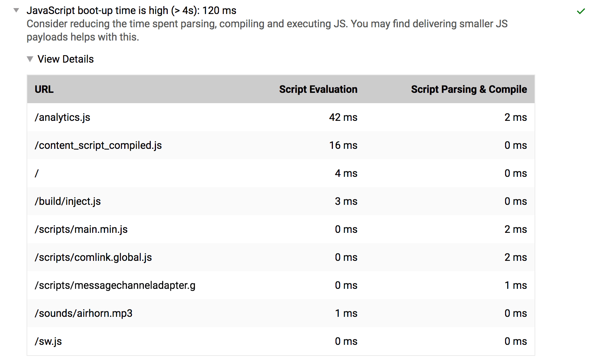Collapse the JavaScript boot-up time audit section
Screen dimensions: 595x364
[15, 11]
